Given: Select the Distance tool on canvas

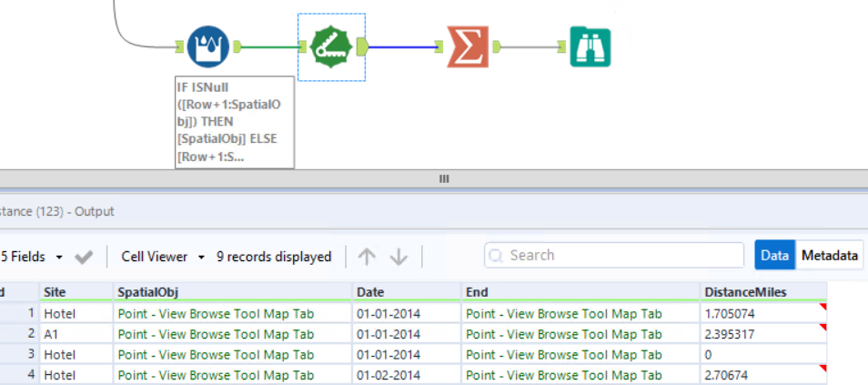Looking at the screenshot, I should pos(331,47).
